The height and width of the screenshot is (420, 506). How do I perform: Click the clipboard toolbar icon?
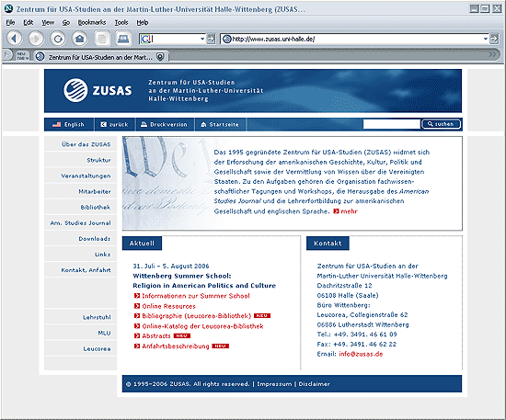click(x=102, y=39)
